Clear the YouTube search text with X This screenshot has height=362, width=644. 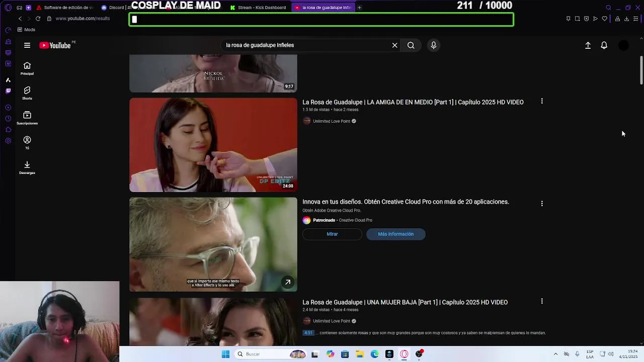point(395,45)
